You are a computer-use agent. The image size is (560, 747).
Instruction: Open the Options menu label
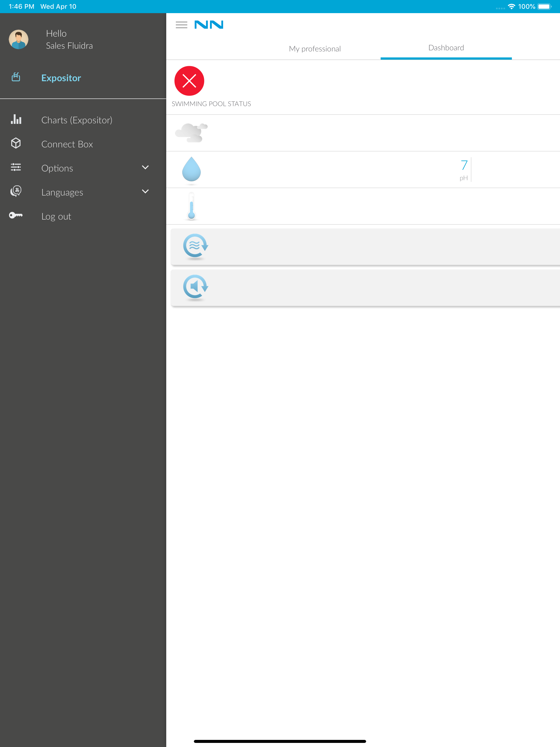57,168
